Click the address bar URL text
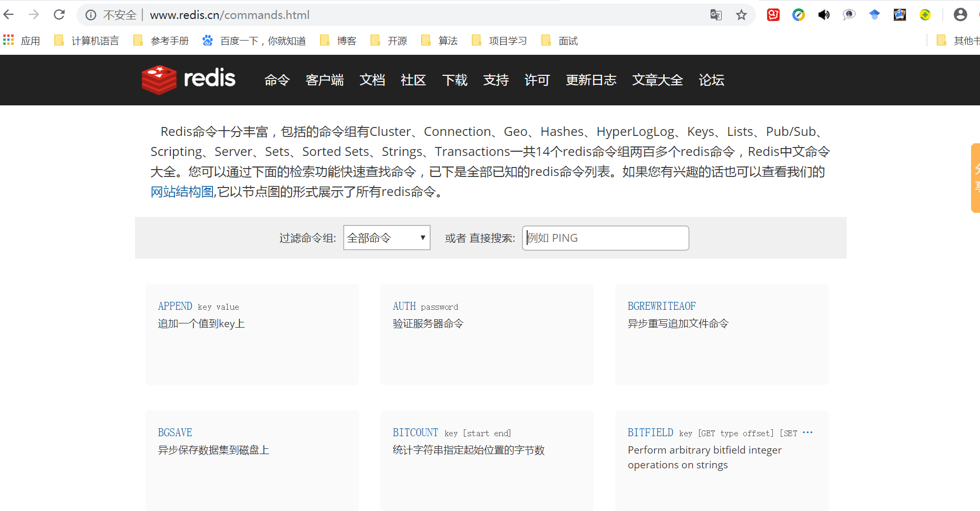980x511 pixels. pos(230,15)
